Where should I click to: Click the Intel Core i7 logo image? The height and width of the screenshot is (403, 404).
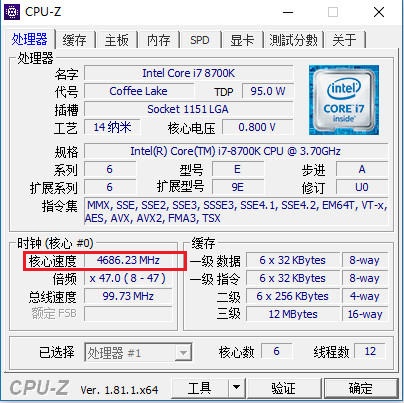point(344,100)
